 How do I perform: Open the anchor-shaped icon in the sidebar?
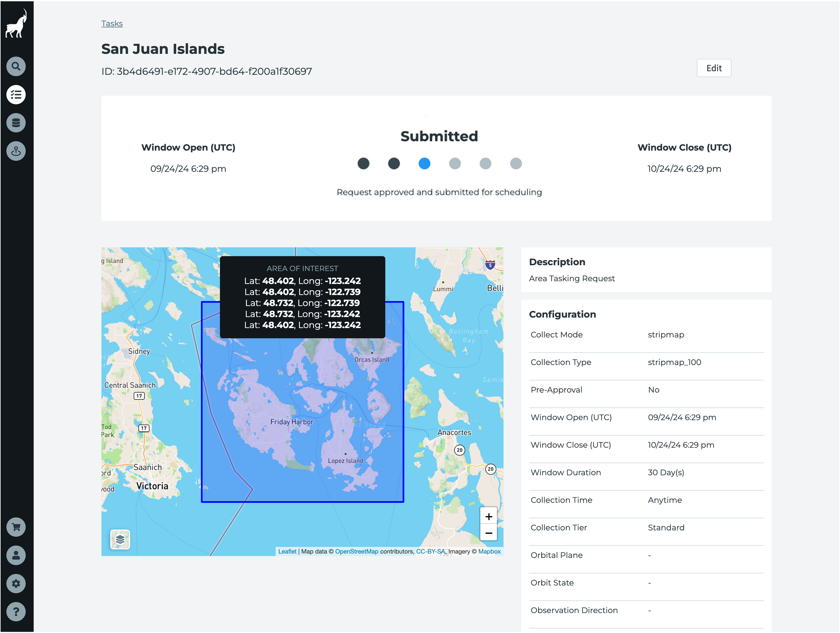click(x=16, y=151)
